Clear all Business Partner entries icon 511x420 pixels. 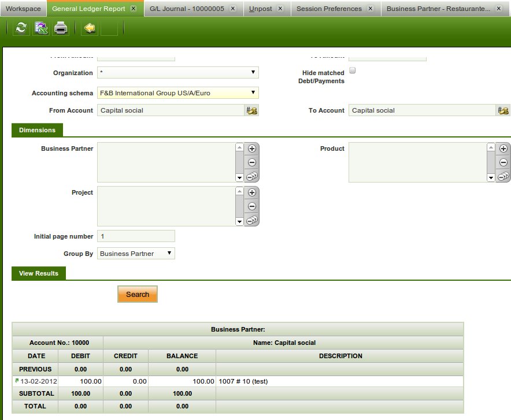[252, 177]
